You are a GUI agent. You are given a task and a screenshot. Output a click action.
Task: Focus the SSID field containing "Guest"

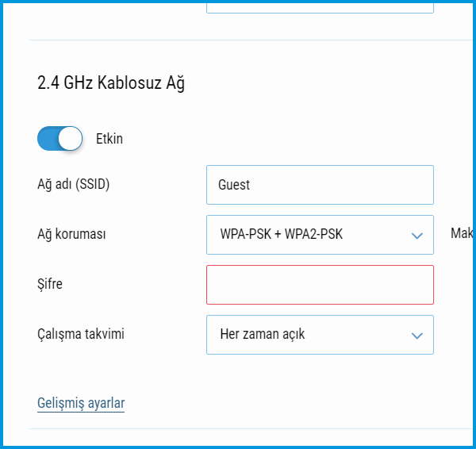[x=320, y=185]
